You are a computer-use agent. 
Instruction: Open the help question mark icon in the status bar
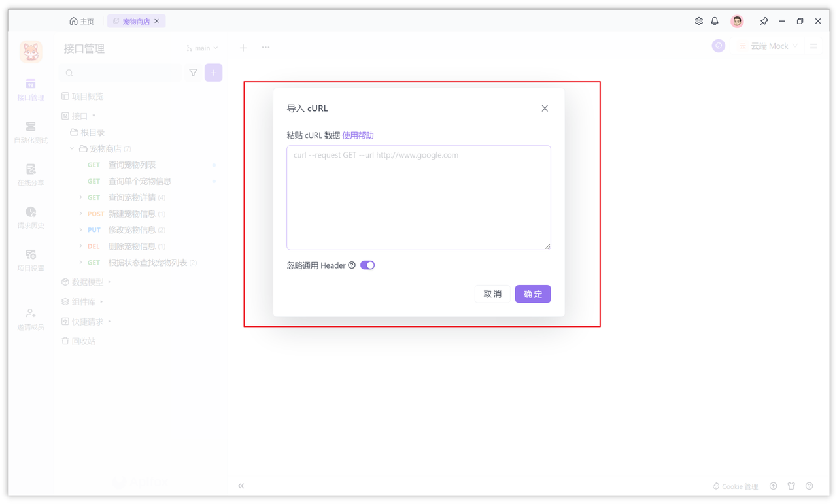[x=810, y=486]
